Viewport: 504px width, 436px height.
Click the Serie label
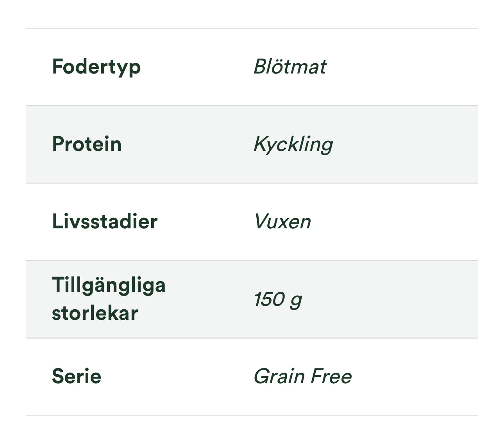click(77, 376)
